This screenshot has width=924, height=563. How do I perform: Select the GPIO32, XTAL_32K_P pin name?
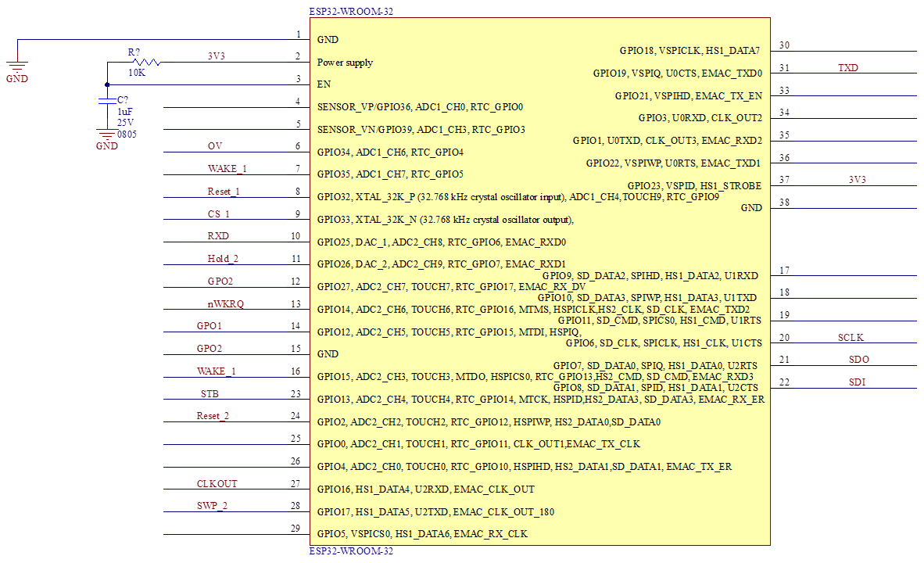[x=518, y=197]
